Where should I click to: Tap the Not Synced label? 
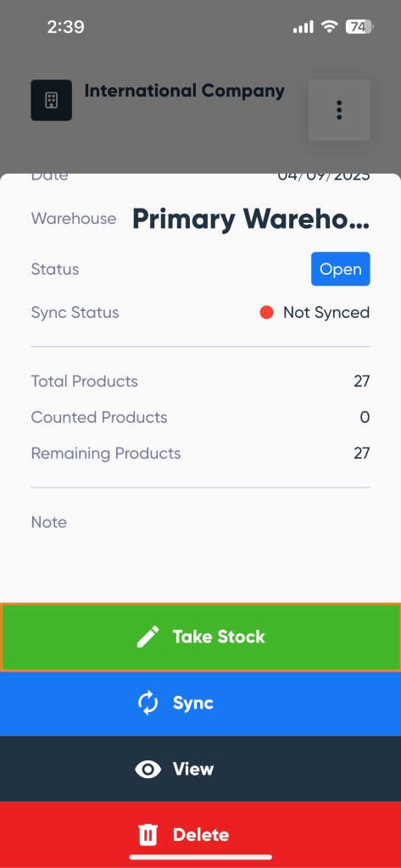click(326, 313)
